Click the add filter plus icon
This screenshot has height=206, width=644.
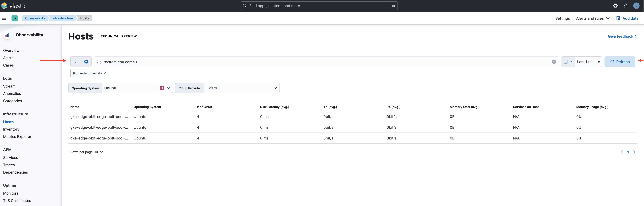coord(86,61)
